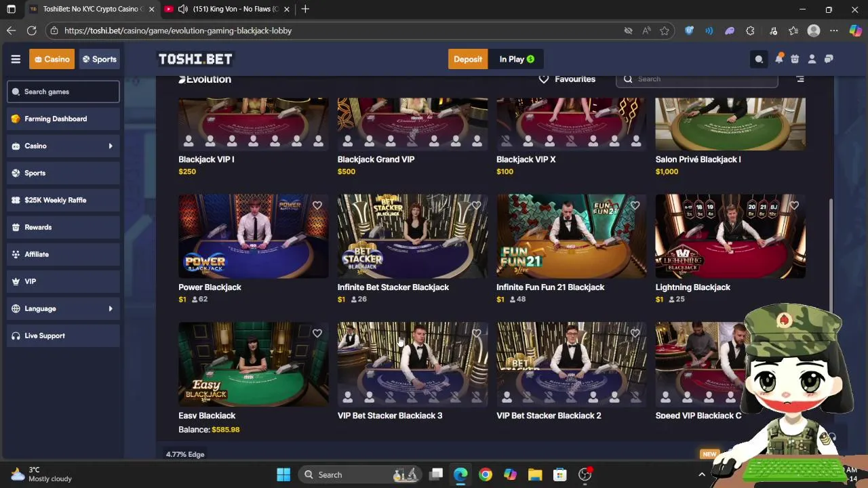Open the chat icon in header
Viewport: 868px width, 488px height.
(829, 59)
